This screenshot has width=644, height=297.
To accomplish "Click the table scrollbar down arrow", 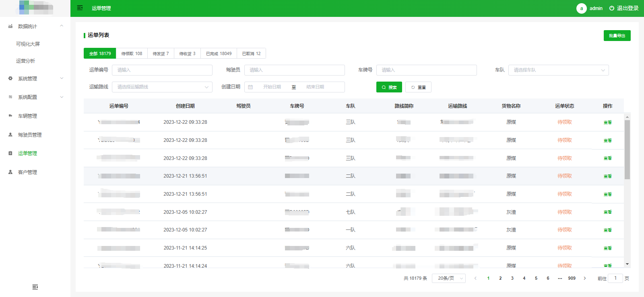I will coord(627,264).
